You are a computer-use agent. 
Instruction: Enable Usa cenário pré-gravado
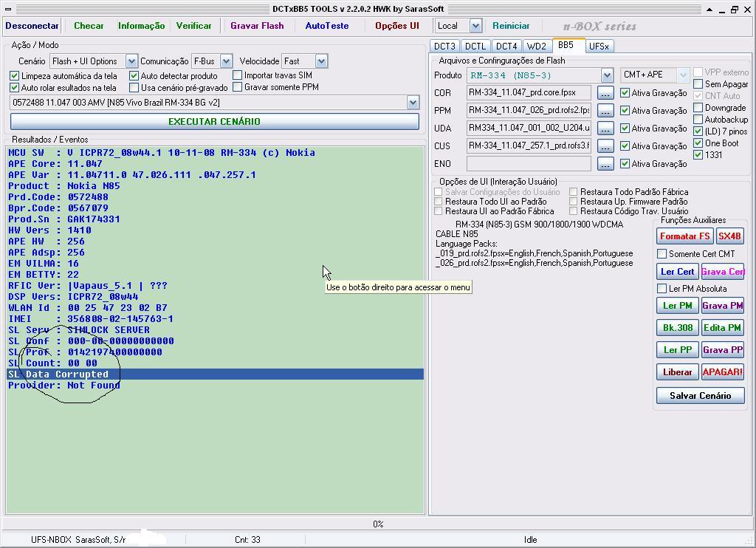134,88
